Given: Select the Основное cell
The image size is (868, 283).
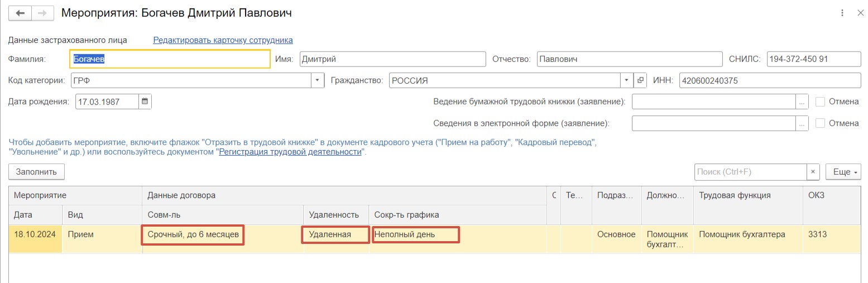Looking at the screenshot, I should [617, 239].
